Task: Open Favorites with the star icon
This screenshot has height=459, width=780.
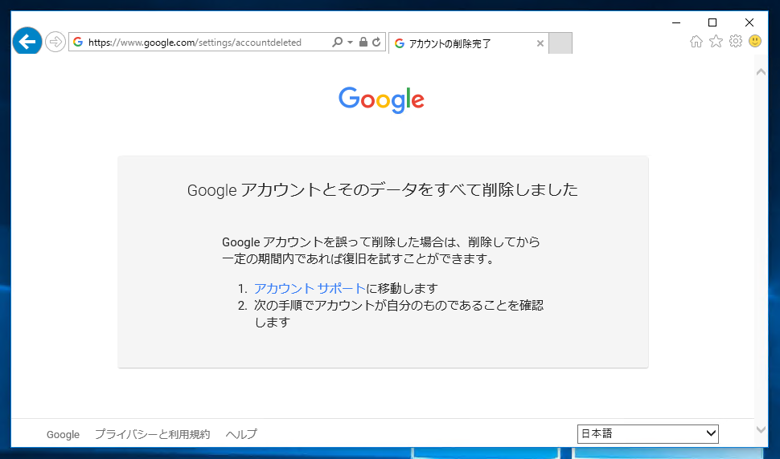Action: point(716,41)
